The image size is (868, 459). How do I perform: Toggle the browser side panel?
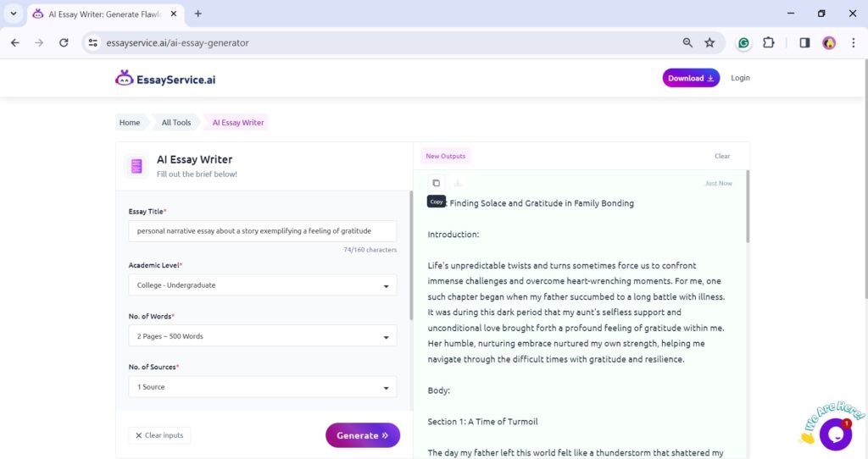804,42
